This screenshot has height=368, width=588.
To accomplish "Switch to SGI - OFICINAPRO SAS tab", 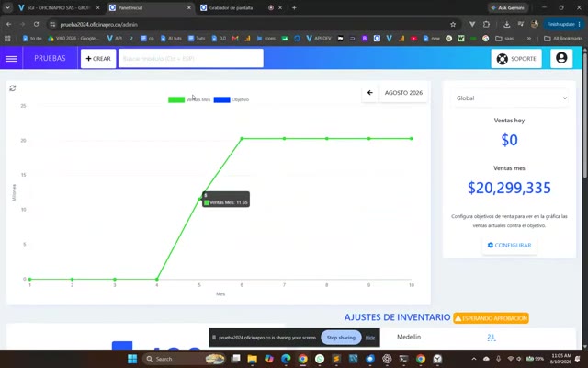I will pos(59,7).
